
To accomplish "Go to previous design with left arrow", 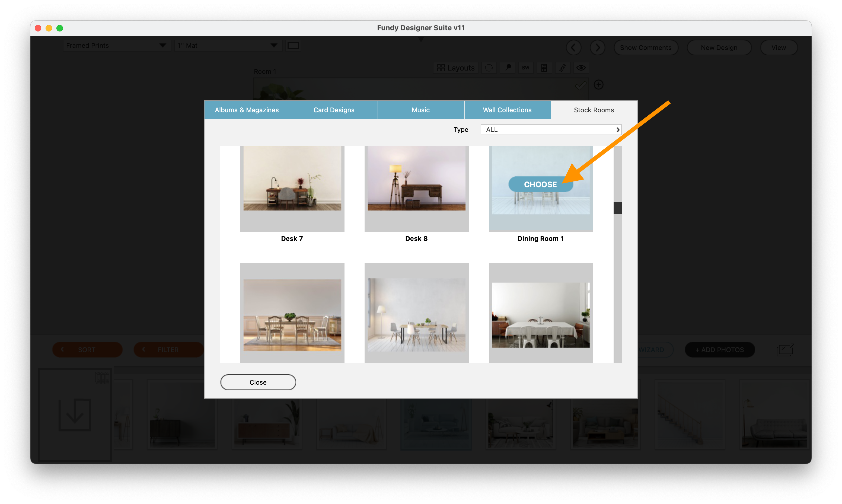I will [573, 47].
